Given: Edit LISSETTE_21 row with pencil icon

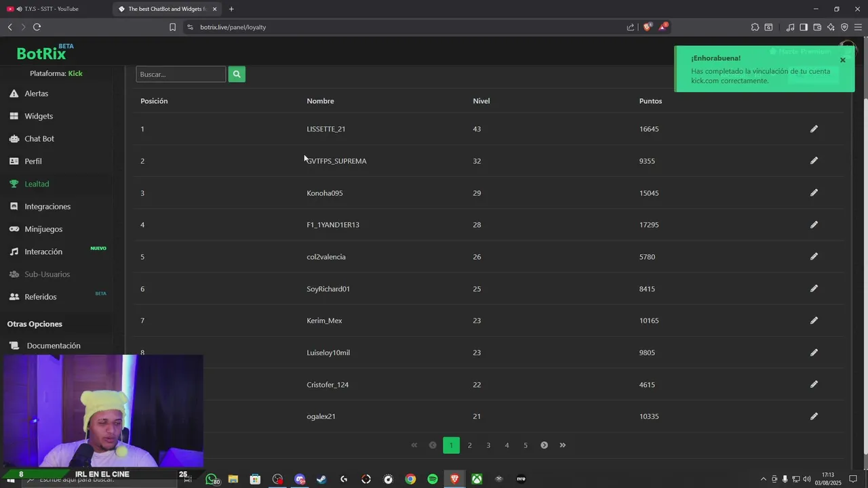Looking at the screenshot, I should click(x=814, y=129).
